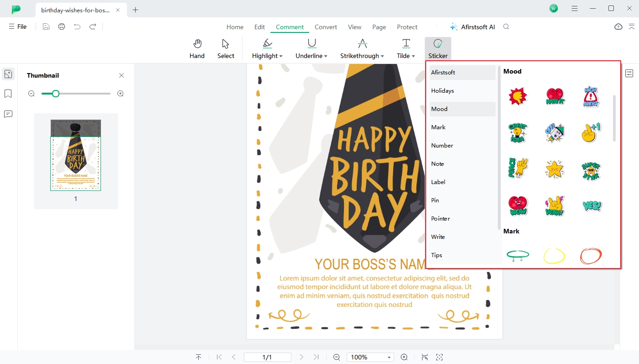The height and width of the screenshot is (364, 639).
Task: Expand the Strikethrough dropdown arrow
Action: point(382,56)
